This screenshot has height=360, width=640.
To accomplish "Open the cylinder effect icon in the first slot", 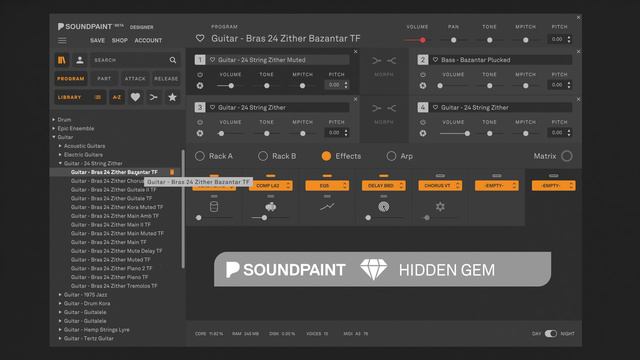I will click(x=213, y=207).
